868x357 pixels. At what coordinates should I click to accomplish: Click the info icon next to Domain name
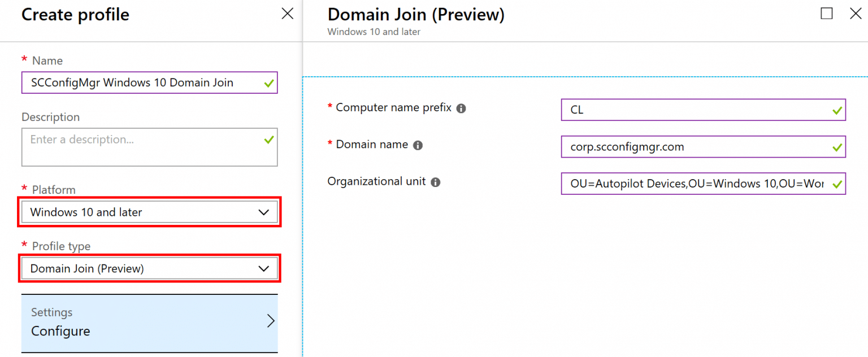(418, 145)
